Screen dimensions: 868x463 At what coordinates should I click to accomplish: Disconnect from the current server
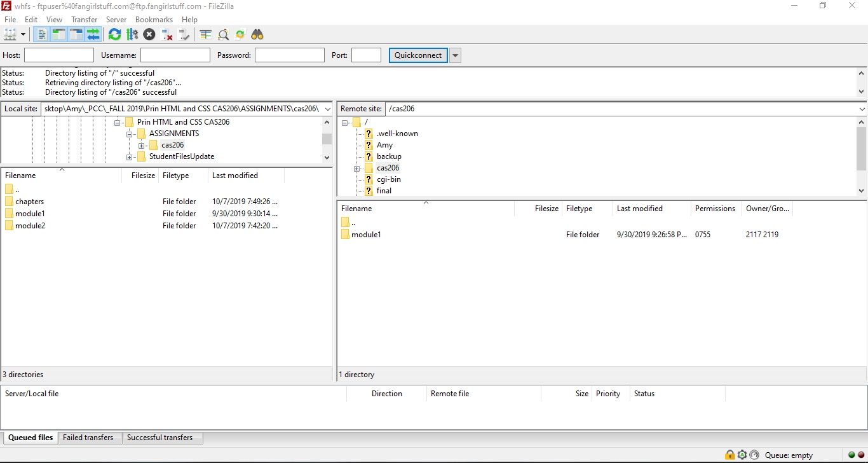167,34
